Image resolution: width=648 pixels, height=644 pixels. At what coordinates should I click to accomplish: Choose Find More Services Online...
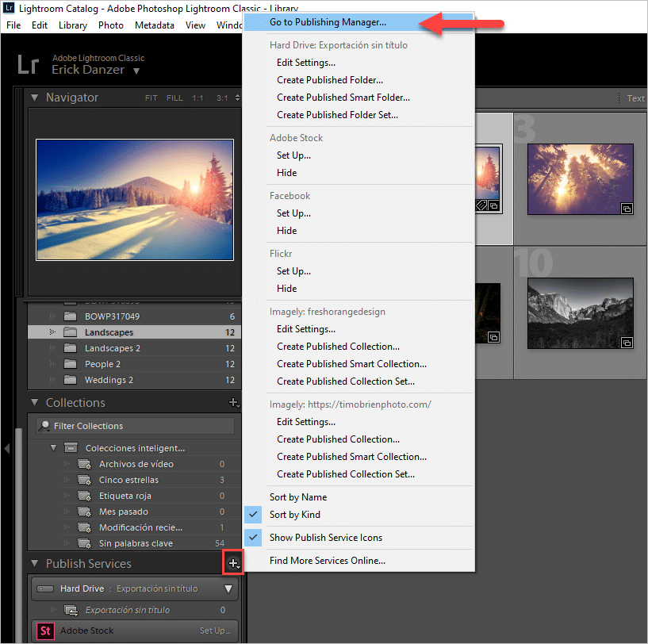(x=328, y=561)
